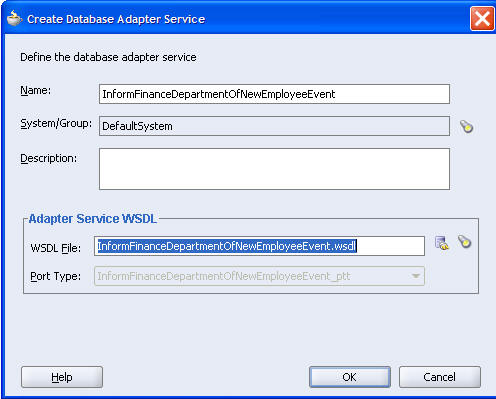This screenshot has height=399, width=496.
Task: Click the "WSDL File:" label
Action: point(56,248)
